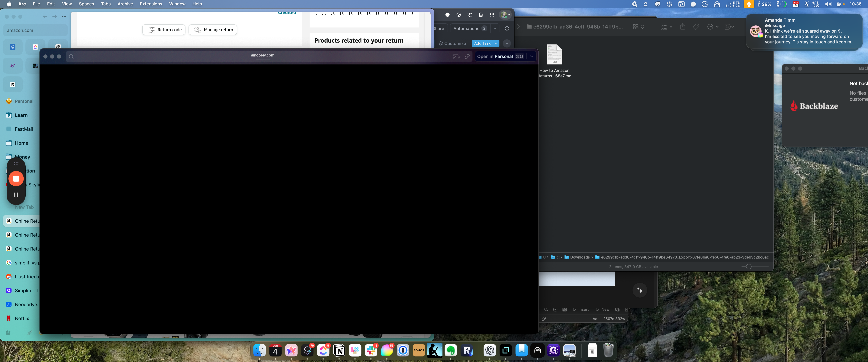This screenshot has height=362, width=868.
Task: Open the document notepad icon in task toolbar
Action: coord(480,15)
